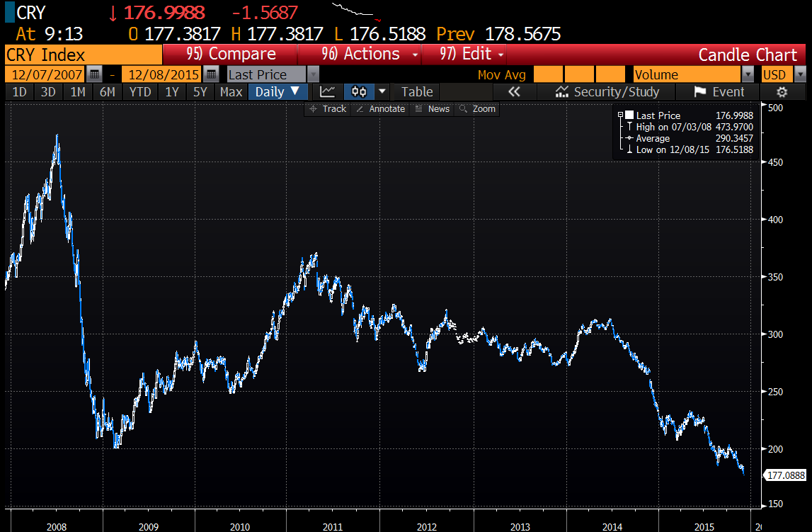812x532 pixels.
Task: Open the Volume study dropdown
Action: click(x=748, y=74)
